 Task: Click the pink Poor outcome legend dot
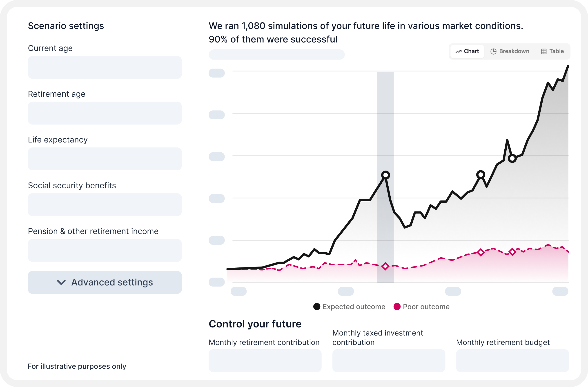(397, 307)
